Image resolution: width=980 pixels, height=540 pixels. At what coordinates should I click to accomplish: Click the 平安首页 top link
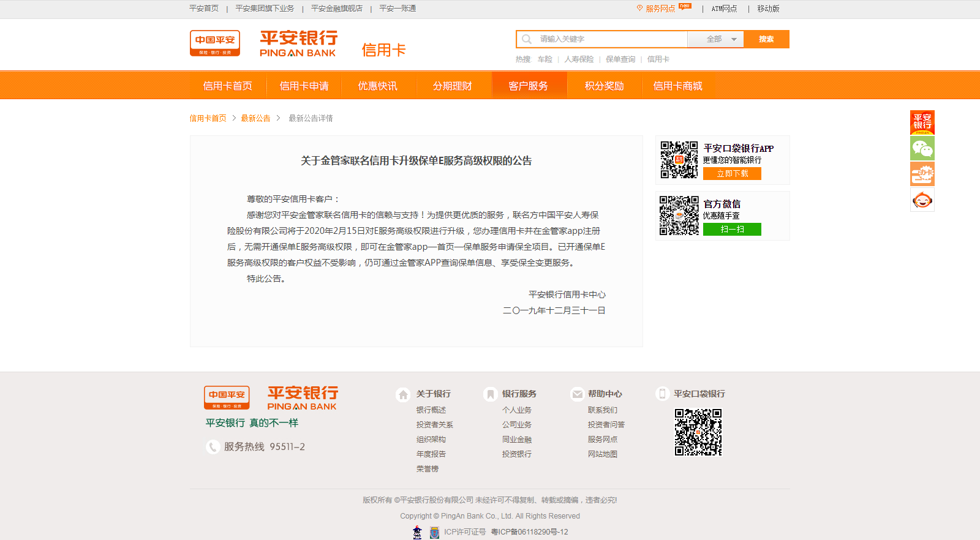pyautogui.click(x=204, y=9)
